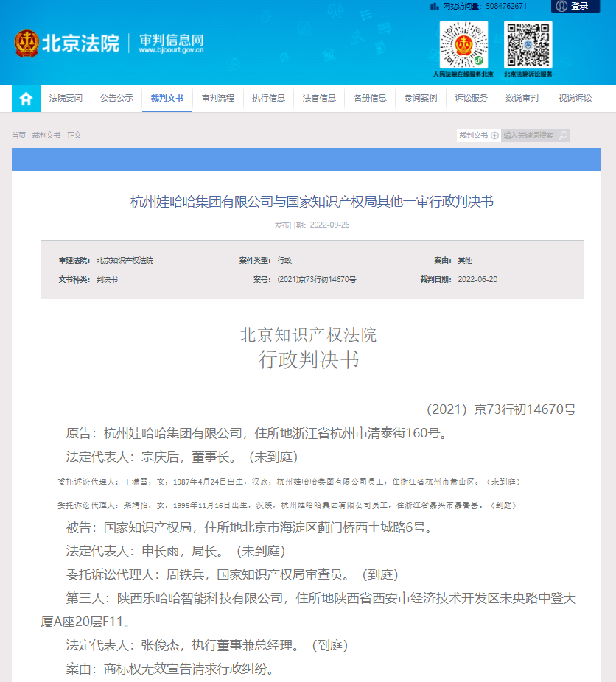
Task: Open 诉讼服务 from the navigation bar
Action: pyautogui.click(x=472, y=99)
